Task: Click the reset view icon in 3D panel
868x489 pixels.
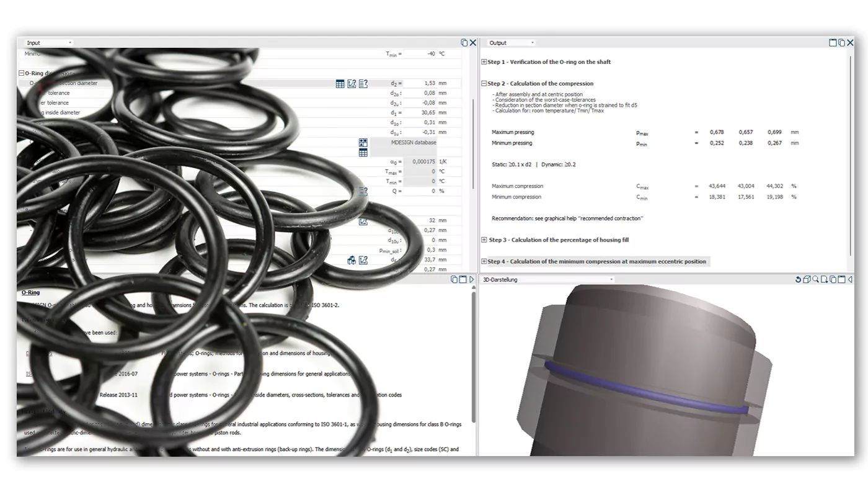Action: click(x=798, y=280)
